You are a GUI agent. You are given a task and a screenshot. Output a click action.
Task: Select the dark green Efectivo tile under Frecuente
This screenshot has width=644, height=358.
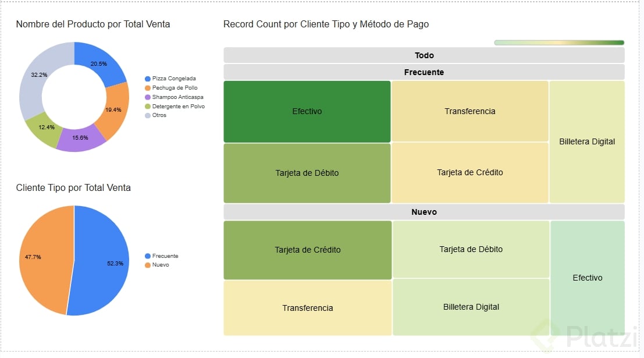click(307, 111)
